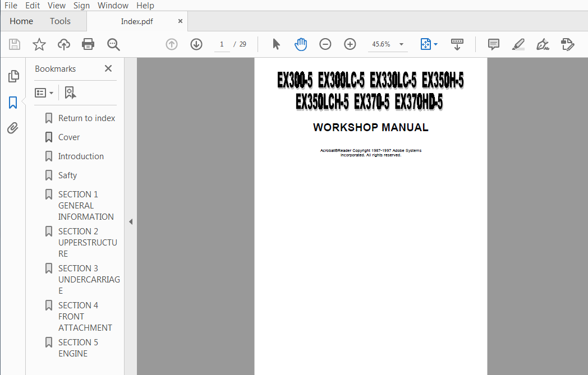Image resolution: width=588 pixels, height=375 pixels.
Task: Open the Edit menu
Action: pyautogui.click(x=33, y=6)
